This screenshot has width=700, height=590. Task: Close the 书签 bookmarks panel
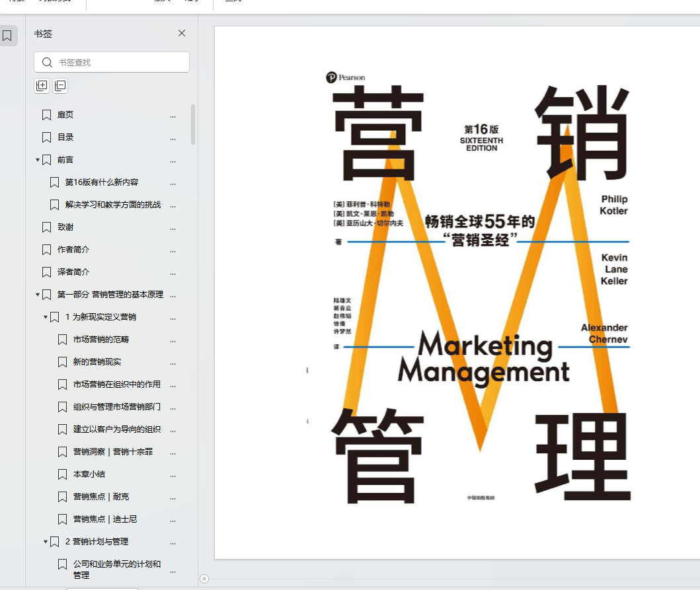pos(182,33)
